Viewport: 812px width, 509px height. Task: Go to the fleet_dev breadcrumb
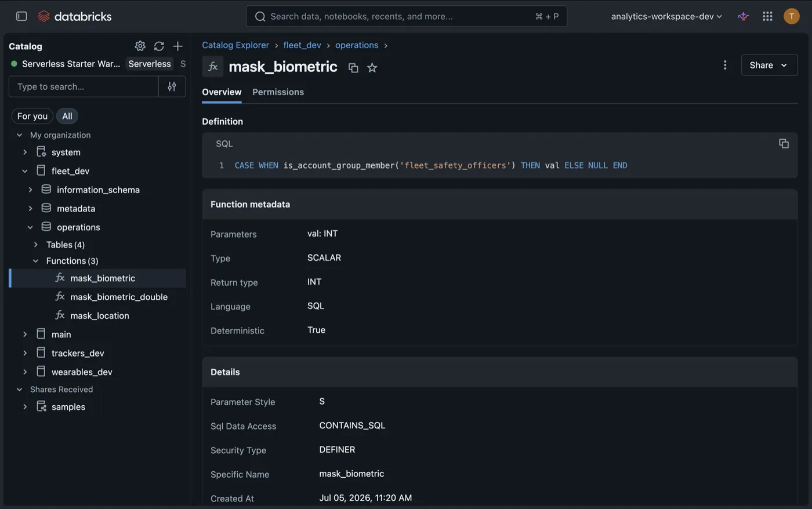pos(302,45)
